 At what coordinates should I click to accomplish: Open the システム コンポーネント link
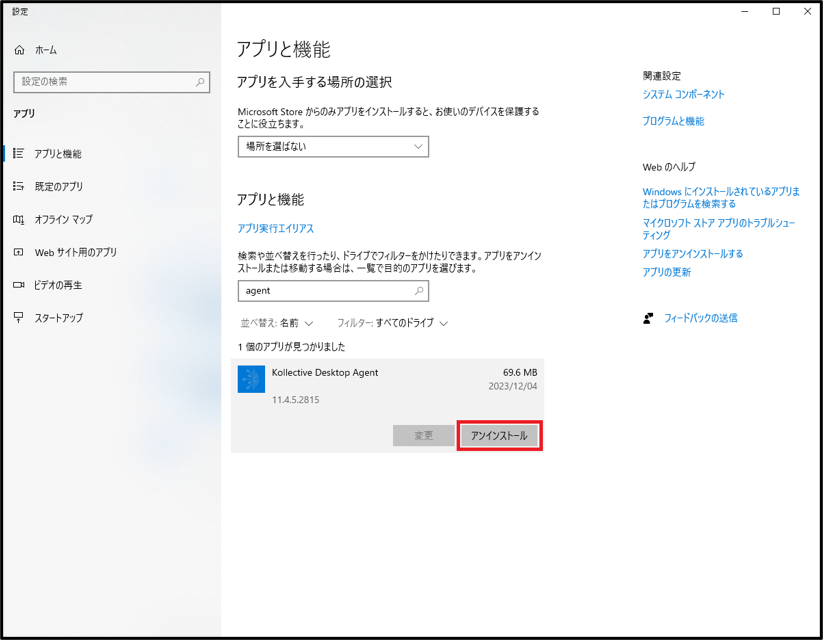683,95
